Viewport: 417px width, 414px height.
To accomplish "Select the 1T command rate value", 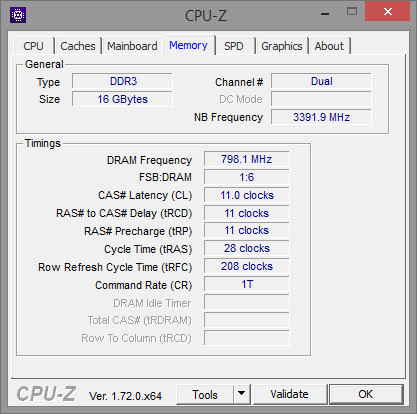I will point(247,284).
